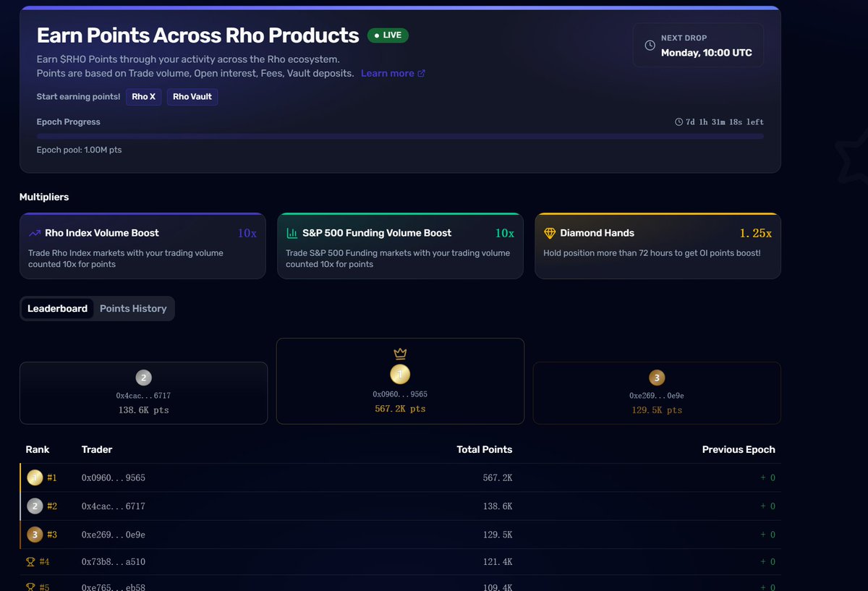Select trader 0x0960...9565 in the table
868x591 pixels.
(114, 478)
